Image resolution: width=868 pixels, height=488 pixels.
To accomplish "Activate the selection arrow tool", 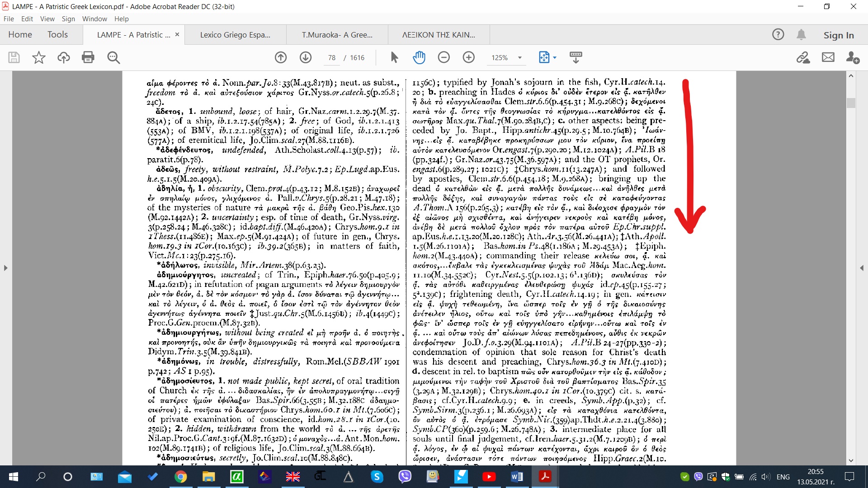I will tap(394, 57).
